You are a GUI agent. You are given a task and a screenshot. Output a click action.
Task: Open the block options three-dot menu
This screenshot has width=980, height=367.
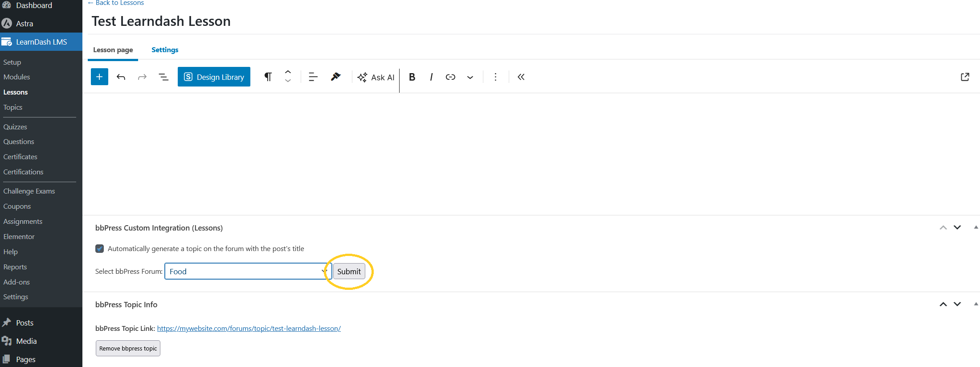pyautogui.click(x=495, y=77)
